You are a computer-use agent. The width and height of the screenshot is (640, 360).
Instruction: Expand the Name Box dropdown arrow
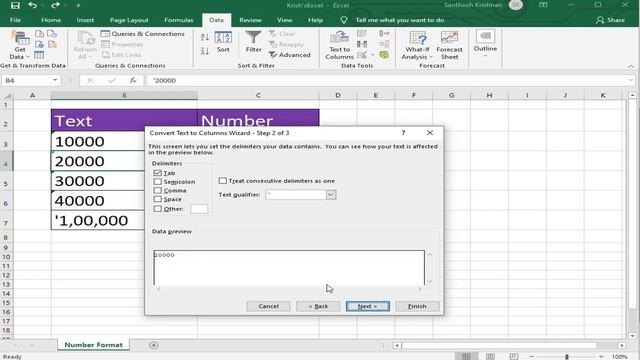click(x=55, y=80)
